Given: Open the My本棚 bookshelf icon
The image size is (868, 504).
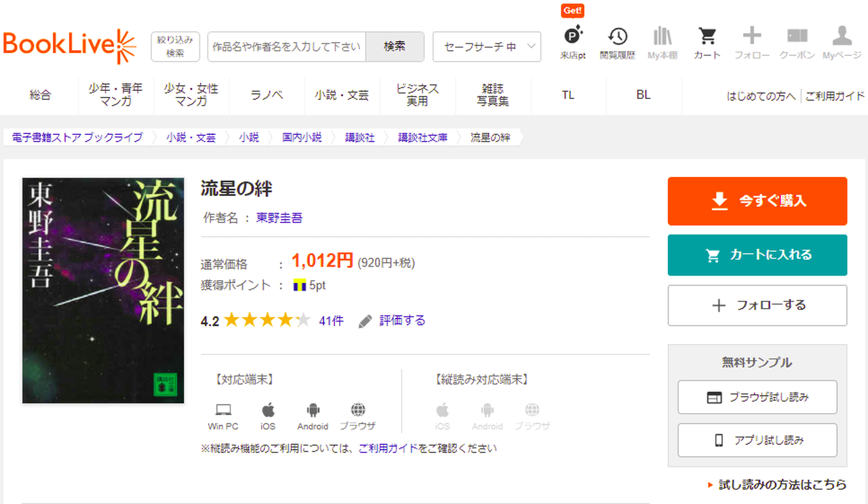Looking at the screenshot, I should pos(662,43).
